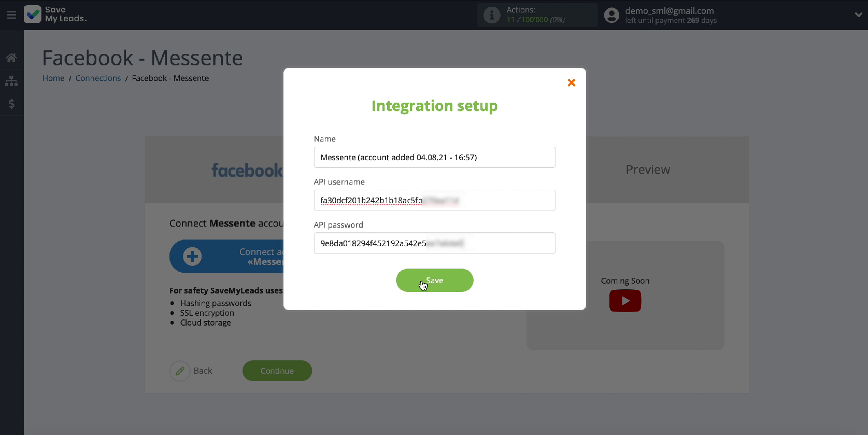
Task: Edit the API username field
Action: point(434,200)
